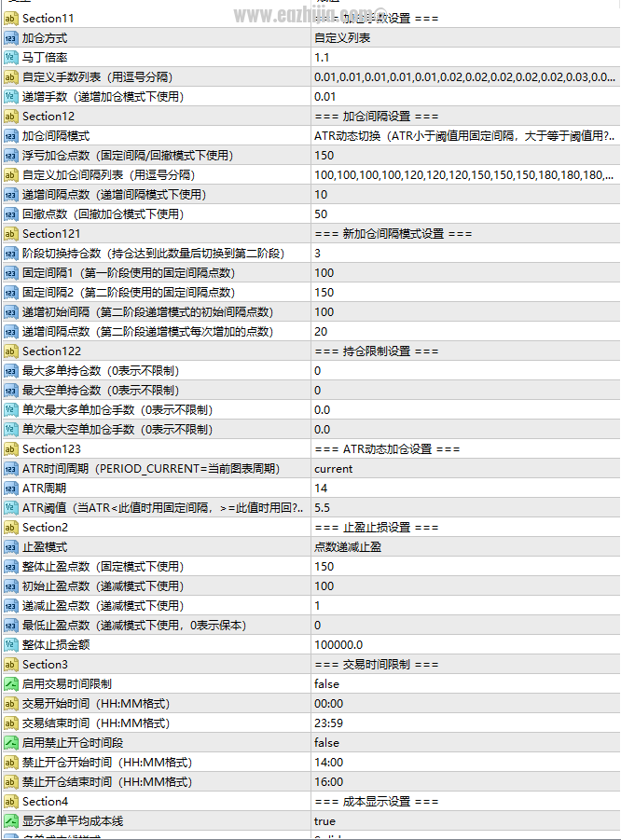
Task: Click the string icon beside Section4
Action: [10, 802]
